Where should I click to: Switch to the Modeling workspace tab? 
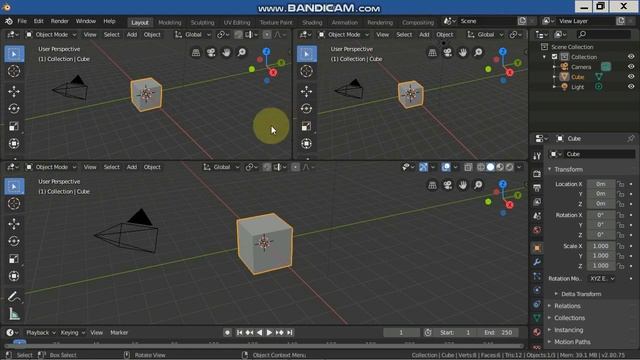(x=169, y=22)
